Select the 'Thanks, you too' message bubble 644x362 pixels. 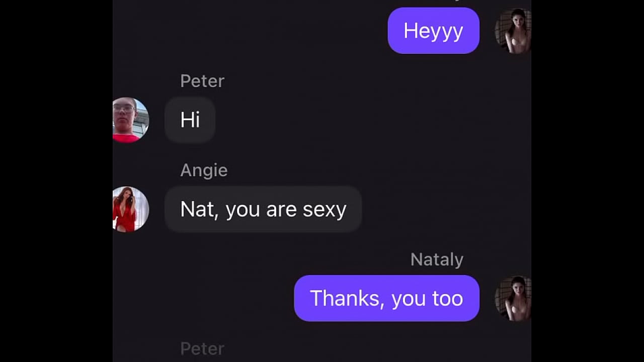(x=386, y=298)
